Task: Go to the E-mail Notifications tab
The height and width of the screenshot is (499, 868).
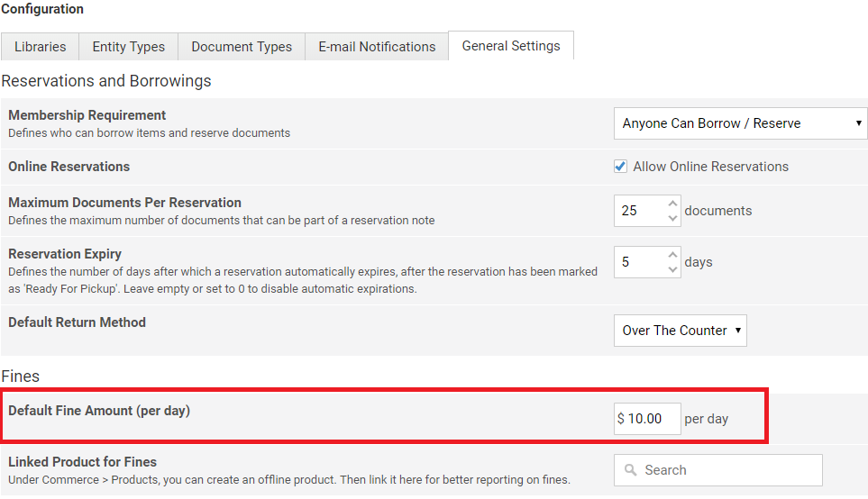Action: [x=377, y=47]
